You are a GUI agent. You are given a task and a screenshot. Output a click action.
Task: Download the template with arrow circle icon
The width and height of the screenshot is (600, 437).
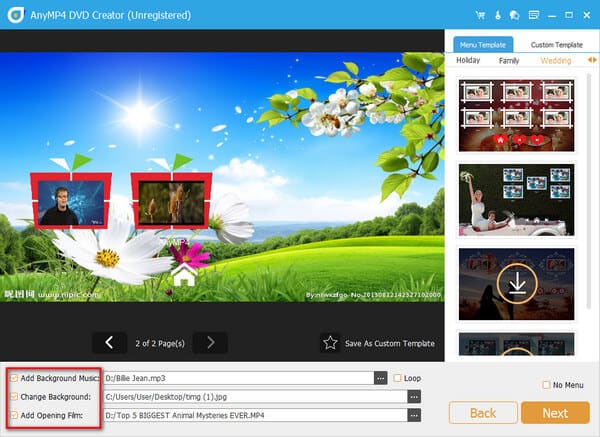point(517,285)
